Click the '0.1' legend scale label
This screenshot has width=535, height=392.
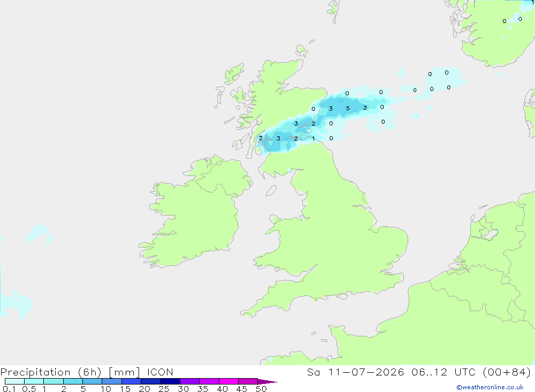point(9,389)
